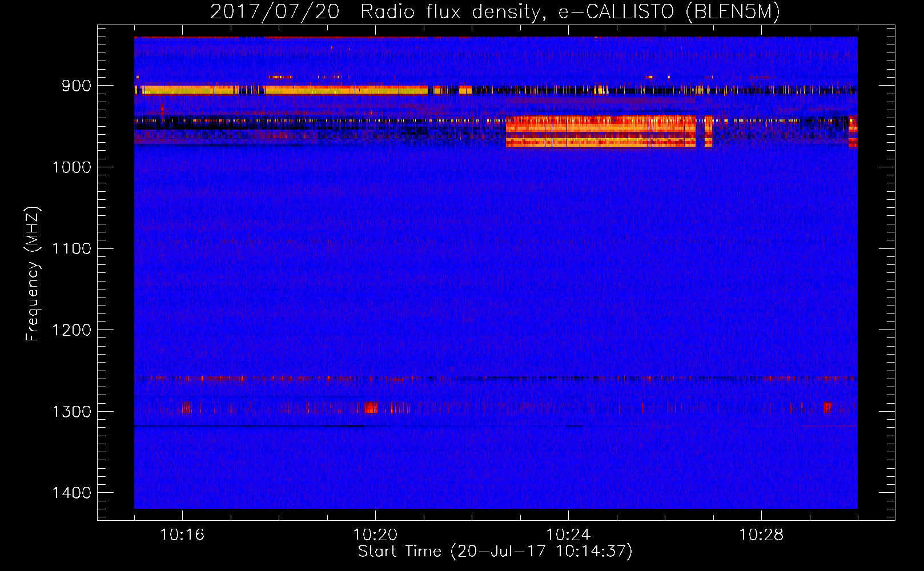
Task: Click the "Frequency (MHZ)" axis label
Action: 33,274
